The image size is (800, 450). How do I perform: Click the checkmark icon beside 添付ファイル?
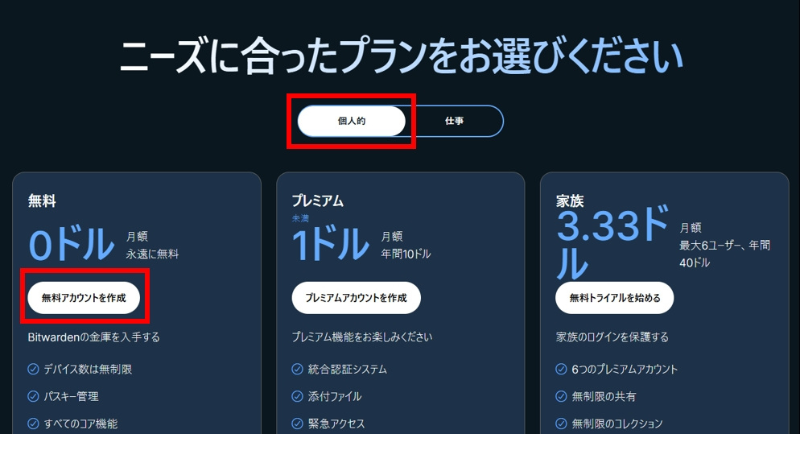[x=298, y=397]
